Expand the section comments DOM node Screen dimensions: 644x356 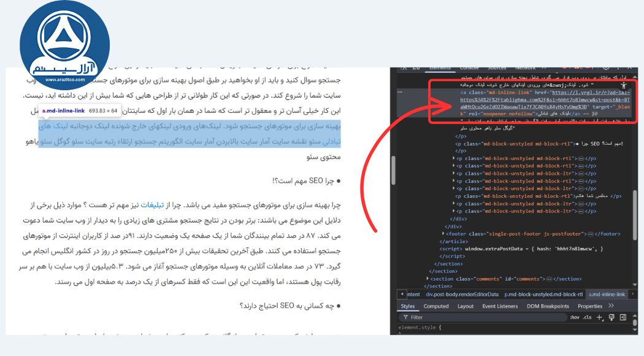[x=429, y=278]
